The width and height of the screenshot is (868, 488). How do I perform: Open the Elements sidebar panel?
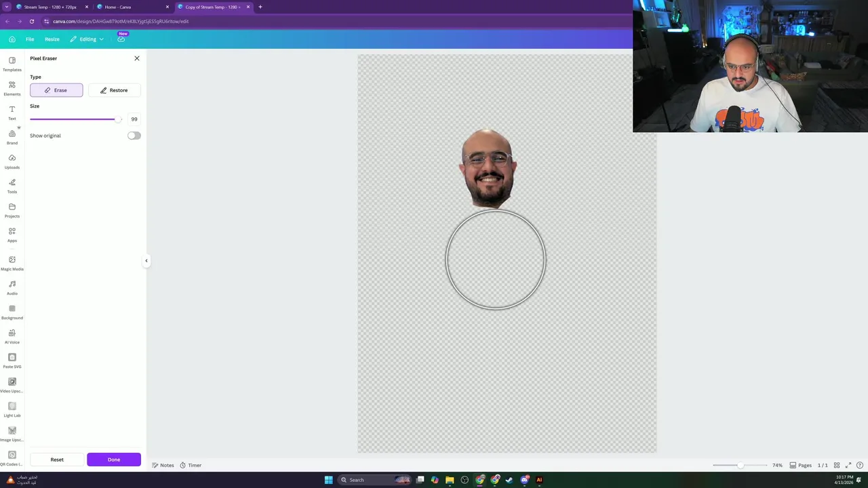click(12, 88)
